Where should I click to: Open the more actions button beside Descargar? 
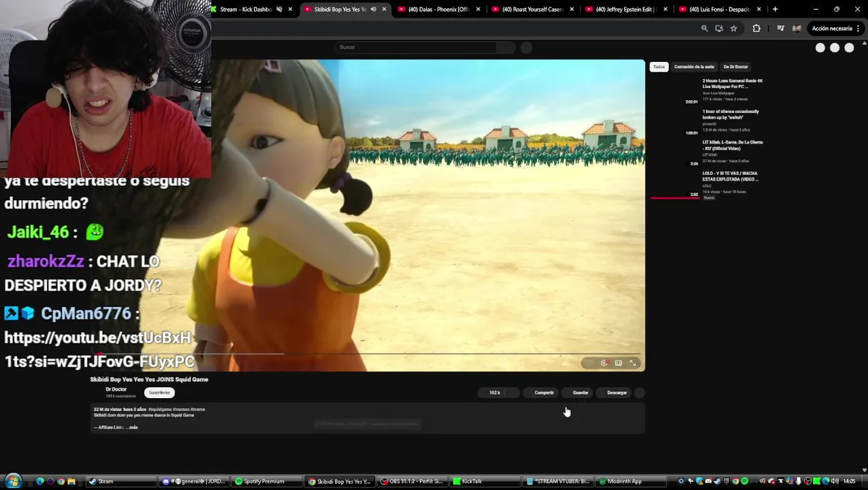pyautogui.click(x=639, y=393)
